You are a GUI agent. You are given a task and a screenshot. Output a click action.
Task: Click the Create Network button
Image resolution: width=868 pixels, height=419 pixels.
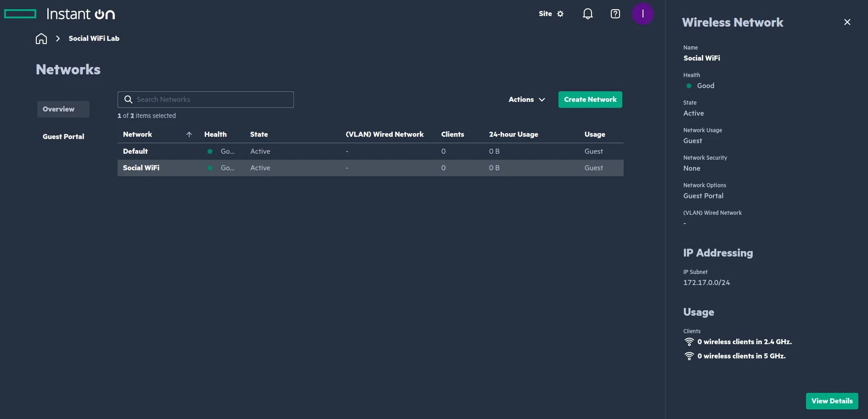point(590,100)
